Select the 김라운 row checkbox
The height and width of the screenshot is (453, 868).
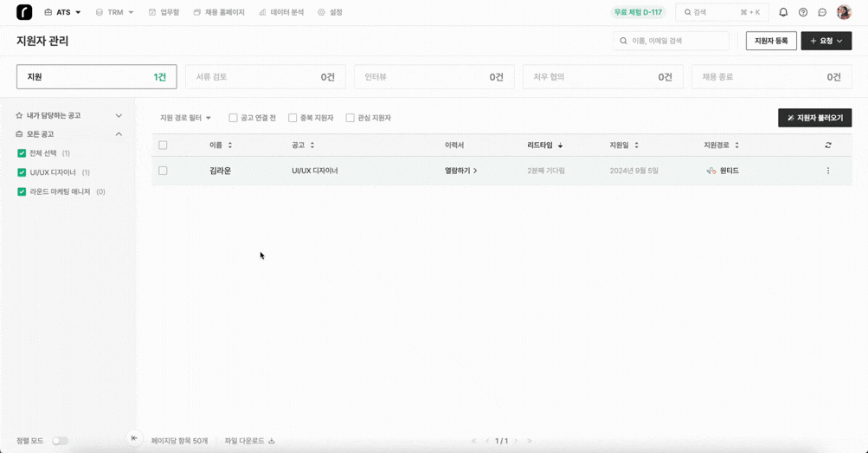point(163,171)
